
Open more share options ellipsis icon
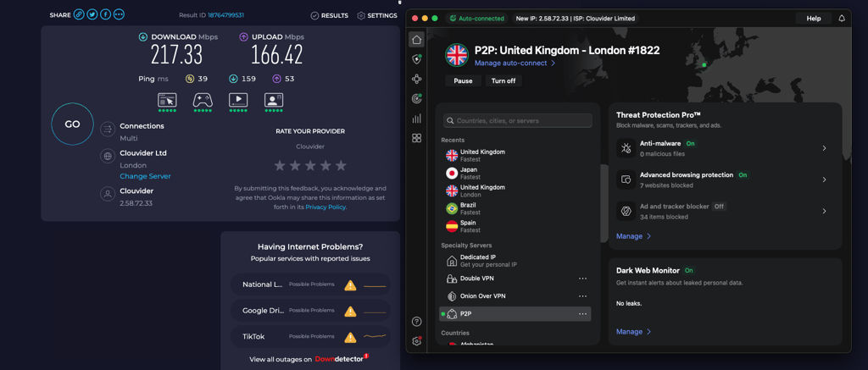tap(119, 14)
